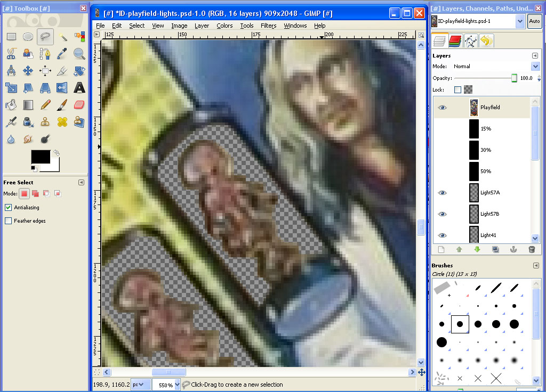
Task: Select the Rectangle Select tool
Action: coord(11,37)
